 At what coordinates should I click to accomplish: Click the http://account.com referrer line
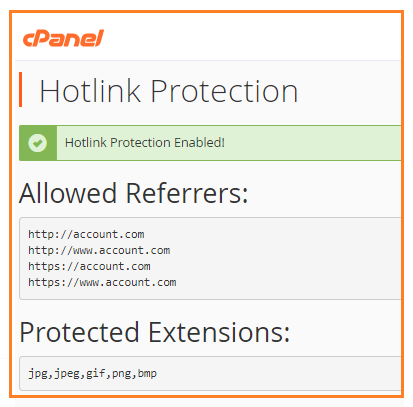(86, 234)
